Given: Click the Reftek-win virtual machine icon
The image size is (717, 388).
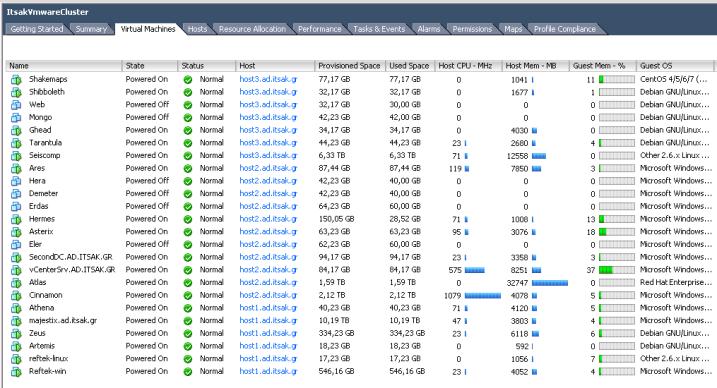Looking at the screenshot, I should (x=16, y=372).
